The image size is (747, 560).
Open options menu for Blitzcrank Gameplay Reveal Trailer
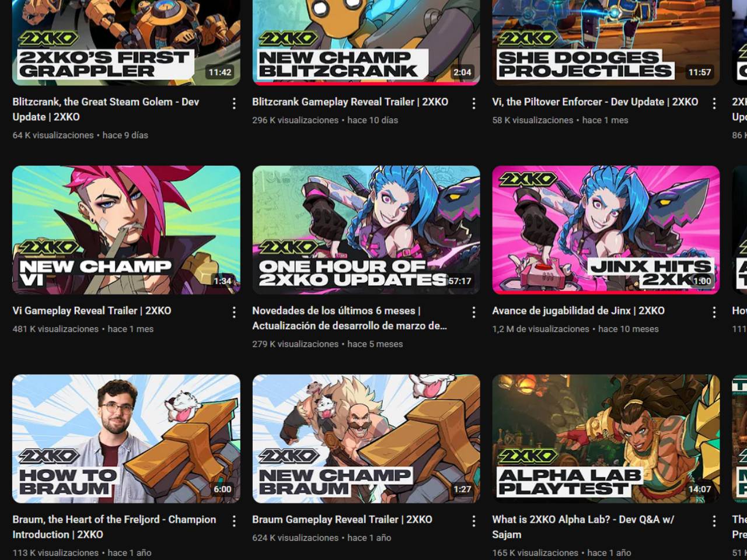pyautogui.click(x=474, y=103)
